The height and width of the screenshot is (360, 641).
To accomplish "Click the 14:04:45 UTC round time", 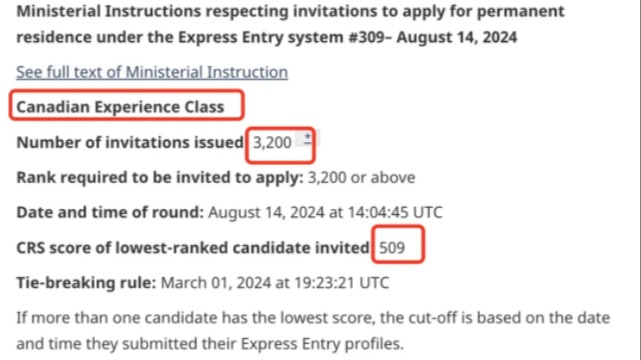I will tap(395, 212).
